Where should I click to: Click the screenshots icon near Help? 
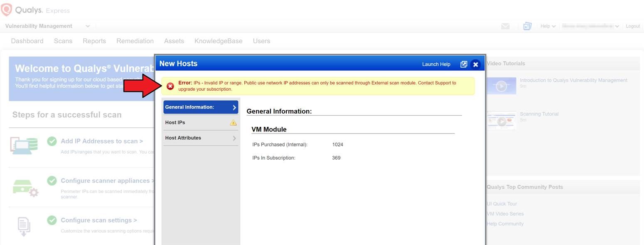point(527,26)
